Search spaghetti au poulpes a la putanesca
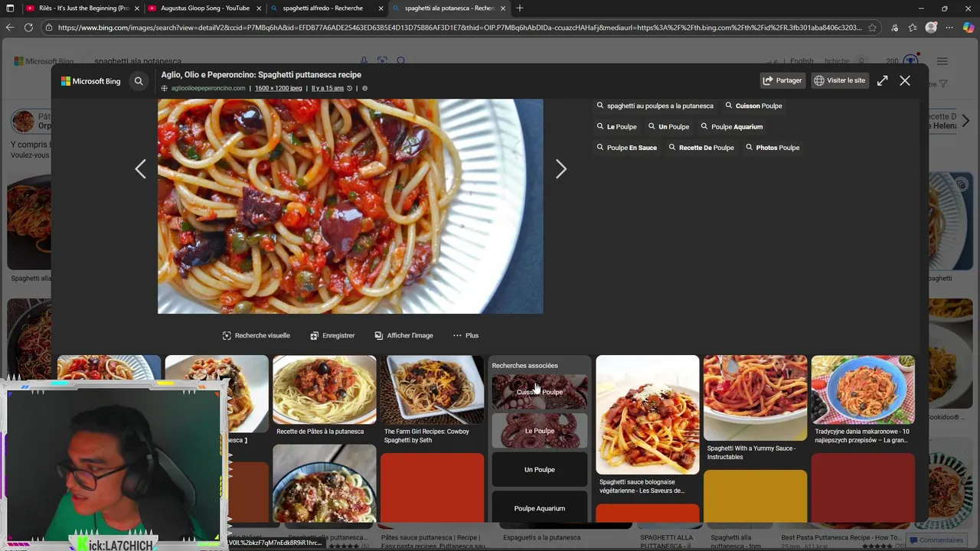Viewport: 980px width, 551px height. [x=655, y=106]
